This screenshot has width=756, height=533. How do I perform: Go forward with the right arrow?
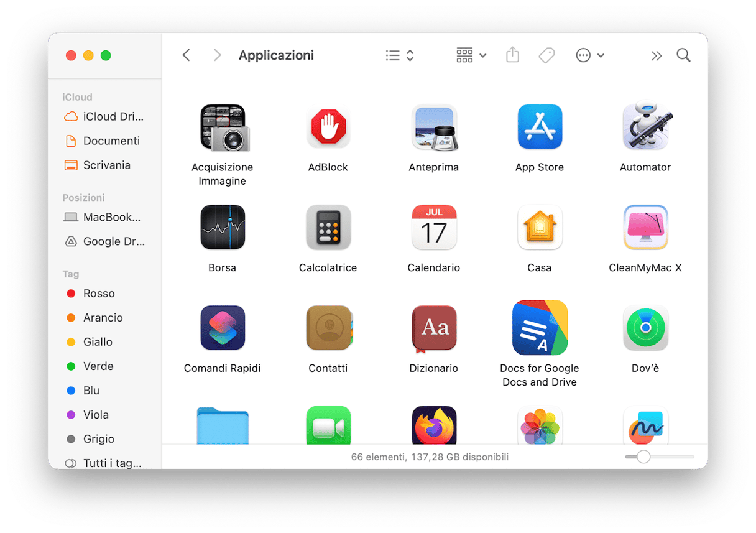click(217, 55)
